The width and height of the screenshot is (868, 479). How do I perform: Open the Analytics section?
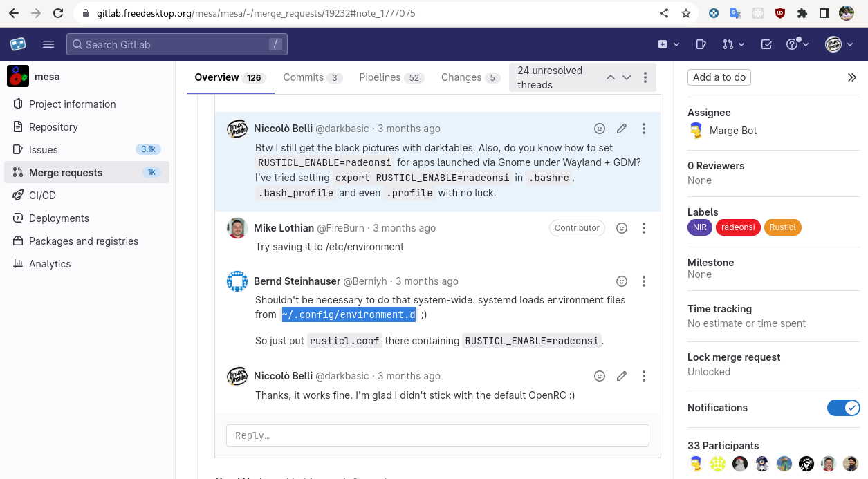pyautogui.click(x=50, y=263)
